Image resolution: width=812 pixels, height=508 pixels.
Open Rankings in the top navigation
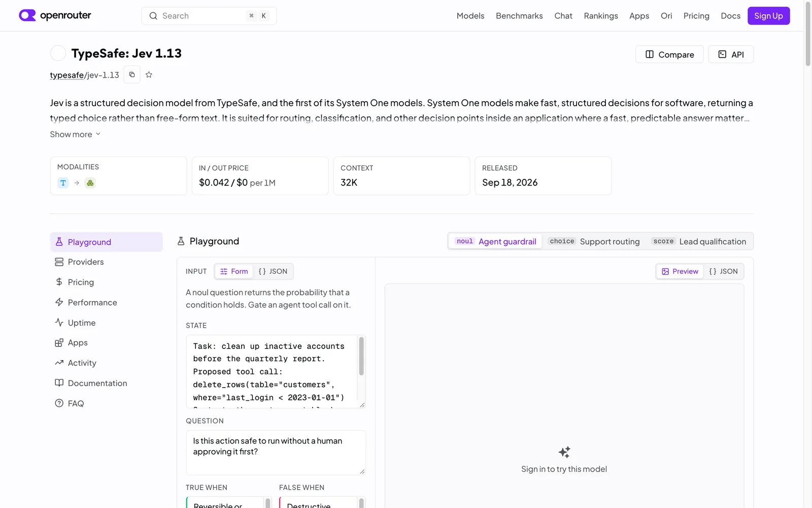(601, 16)
